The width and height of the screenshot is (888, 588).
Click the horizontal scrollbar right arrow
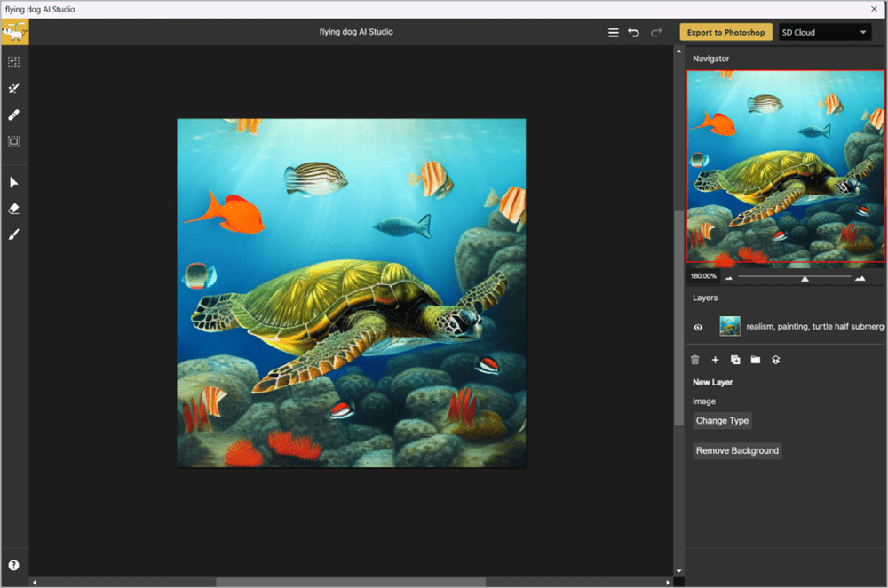[x=668, y=583]
